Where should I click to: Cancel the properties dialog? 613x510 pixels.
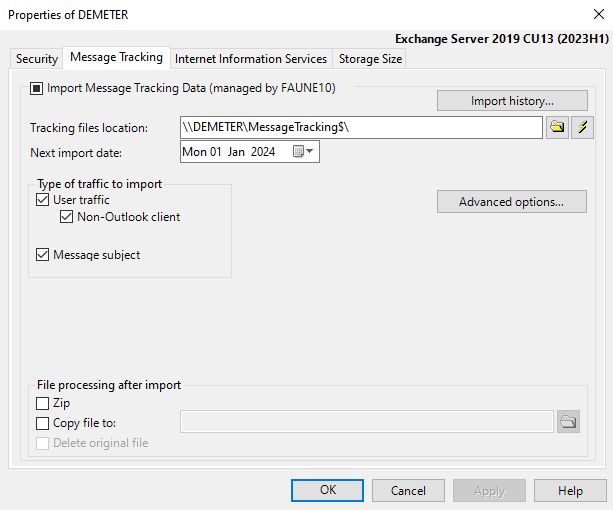click(x=408, y=490)
